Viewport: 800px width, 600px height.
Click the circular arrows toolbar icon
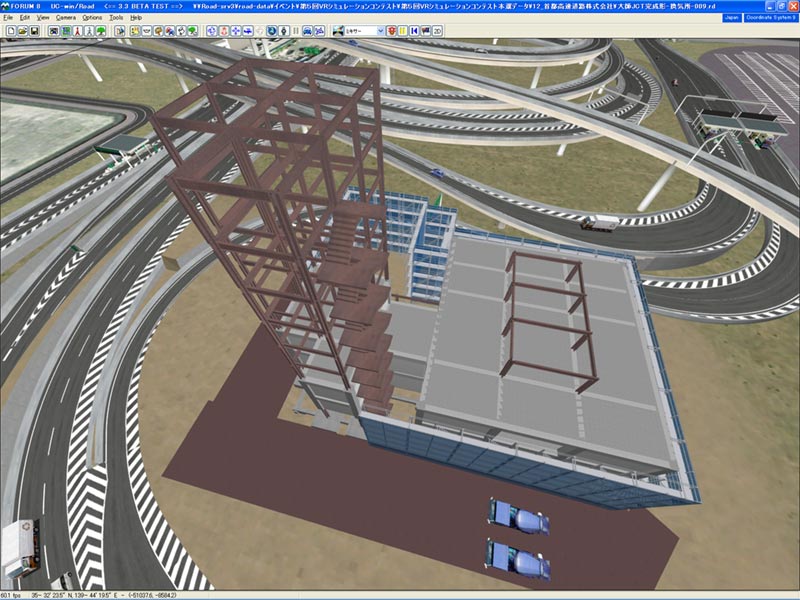click(x=182, y=31)
